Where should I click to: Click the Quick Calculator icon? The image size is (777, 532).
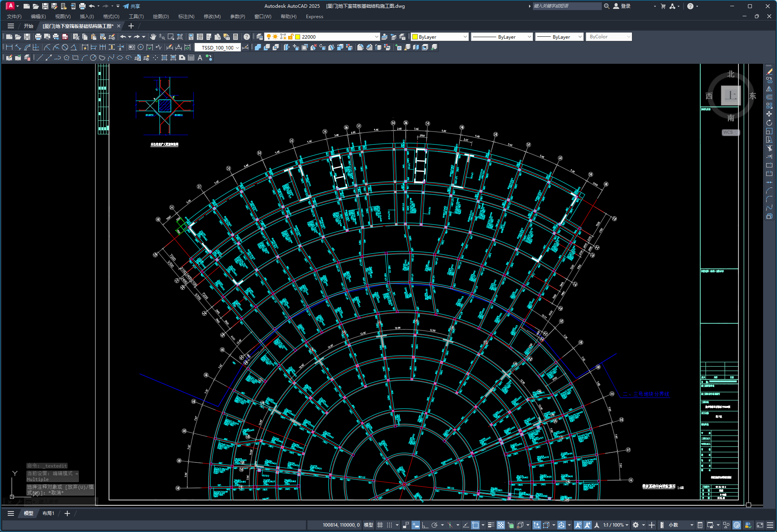(236, 37)
